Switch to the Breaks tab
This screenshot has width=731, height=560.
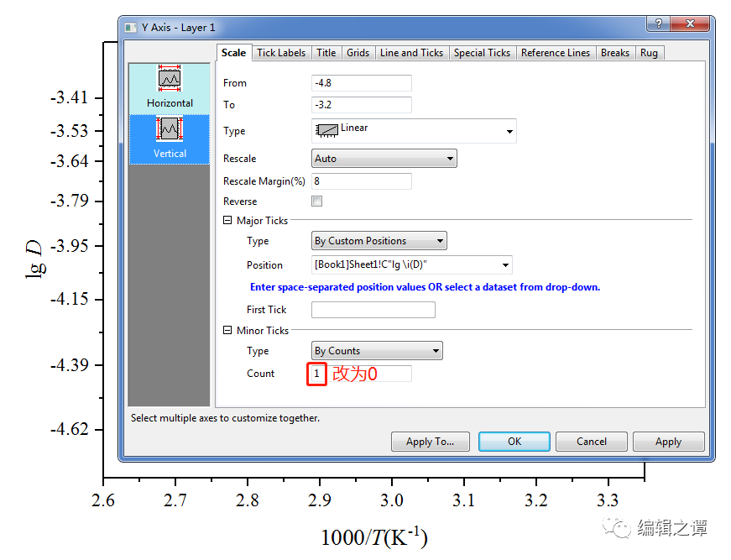pos(615,52)
